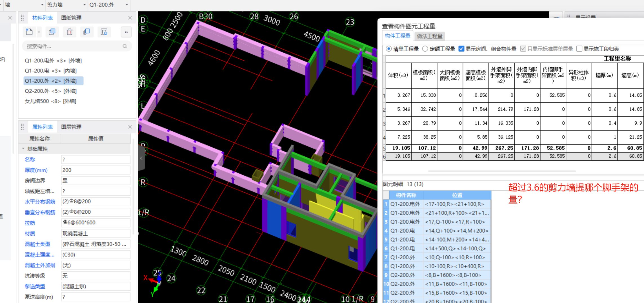
Task: Click the 水平分布钢筋 property link
Action: point(40,202)
